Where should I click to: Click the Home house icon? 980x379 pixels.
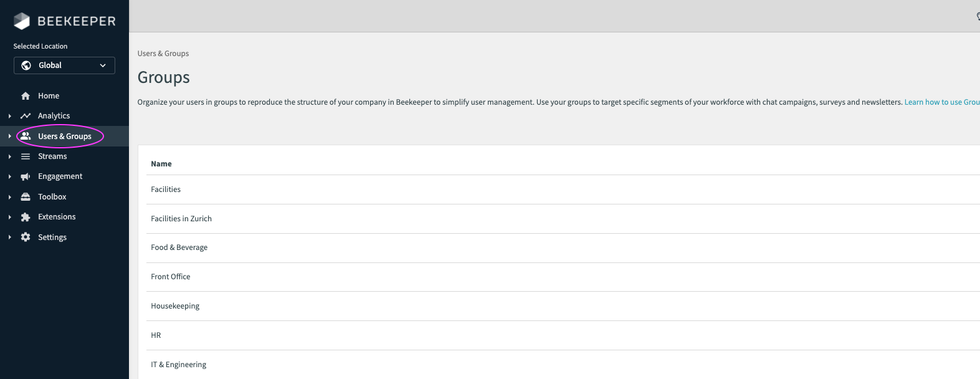26,96
